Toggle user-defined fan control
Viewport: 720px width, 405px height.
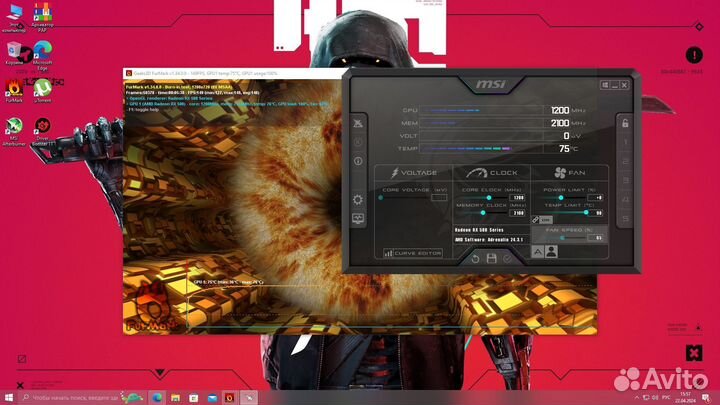click(551, 252)
